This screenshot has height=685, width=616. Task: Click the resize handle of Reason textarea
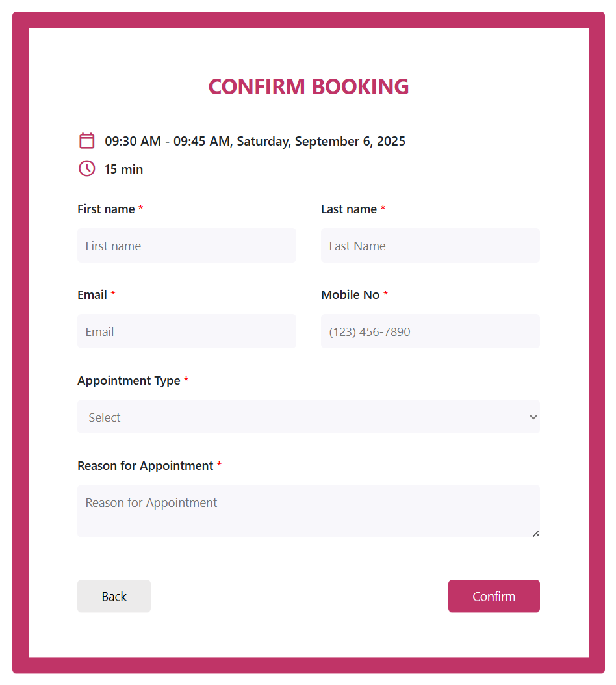point(536,534)
